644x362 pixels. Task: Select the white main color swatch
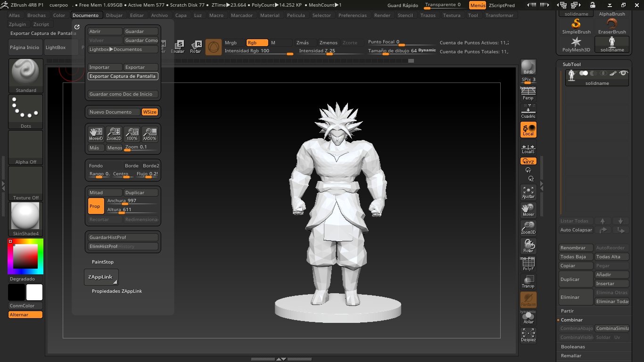(x=34, y=292)
